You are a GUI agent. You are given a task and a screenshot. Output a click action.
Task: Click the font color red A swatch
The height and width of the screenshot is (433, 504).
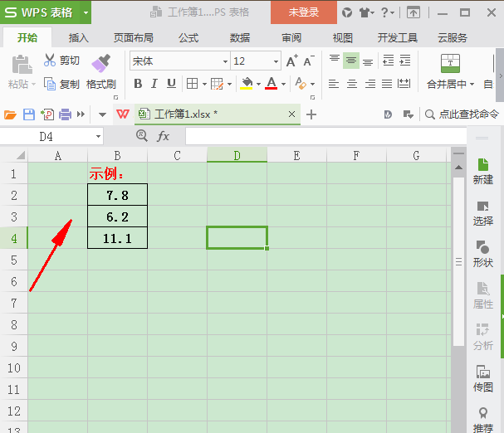(271, 84)
